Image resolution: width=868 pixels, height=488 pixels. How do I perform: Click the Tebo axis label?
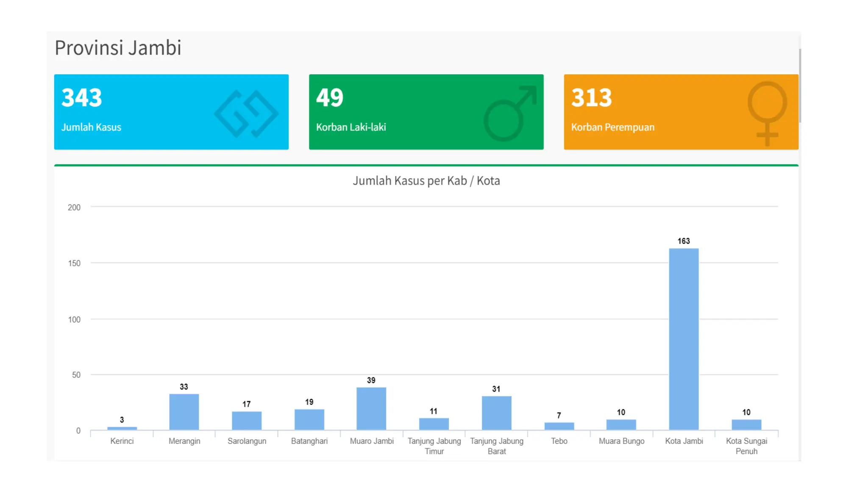tap(559, 441)
